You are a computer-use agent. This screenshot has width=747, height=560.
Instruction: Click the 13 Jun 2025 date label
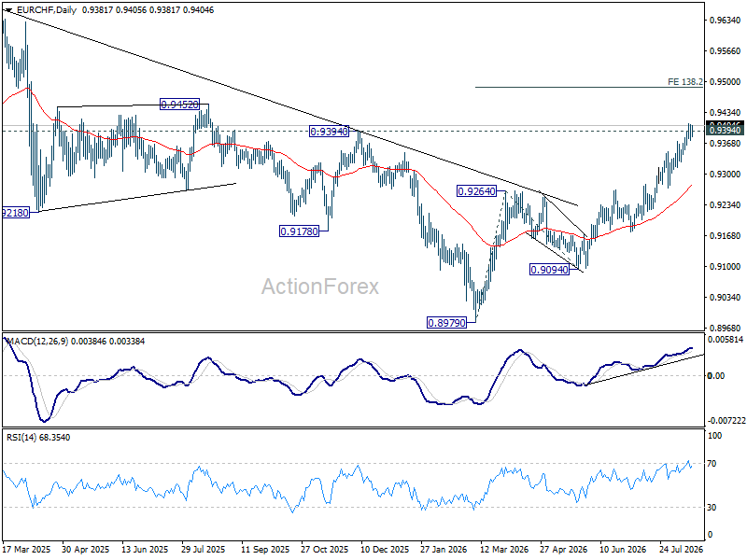coord(145,550)
